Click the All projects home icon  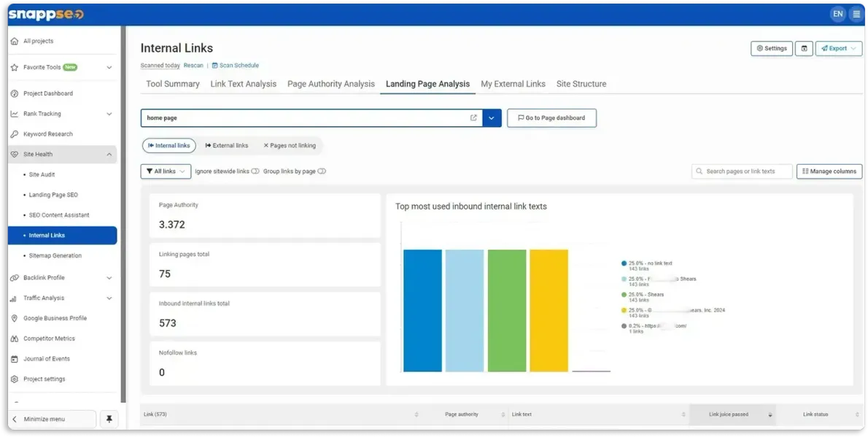[15, 42]
